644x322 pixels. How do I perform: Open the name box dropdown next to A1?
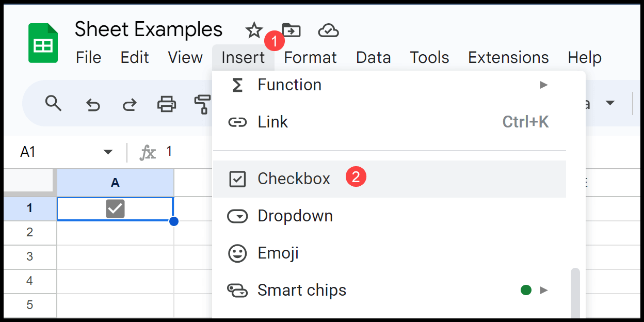(x=108, y=151)
